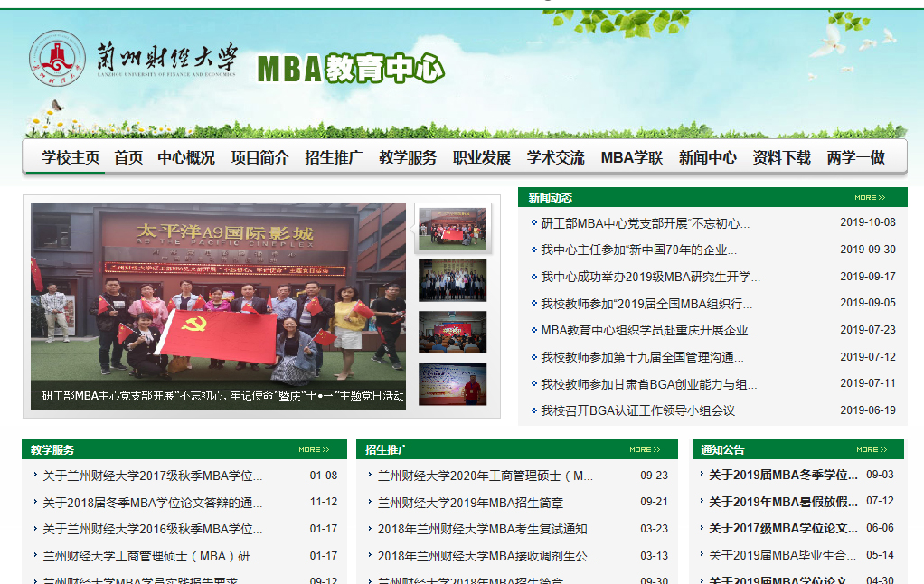Image resolution: width=924 pixels, height=584 pixels.
Task: Open MORE in 招生推广 section
Action: (x=645, y=449)
